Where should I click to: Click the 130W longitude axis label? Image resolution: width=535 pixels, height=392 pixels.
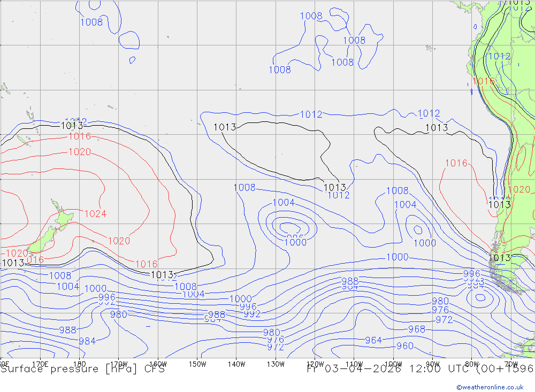pyautogui.click(x=276, y=364)
